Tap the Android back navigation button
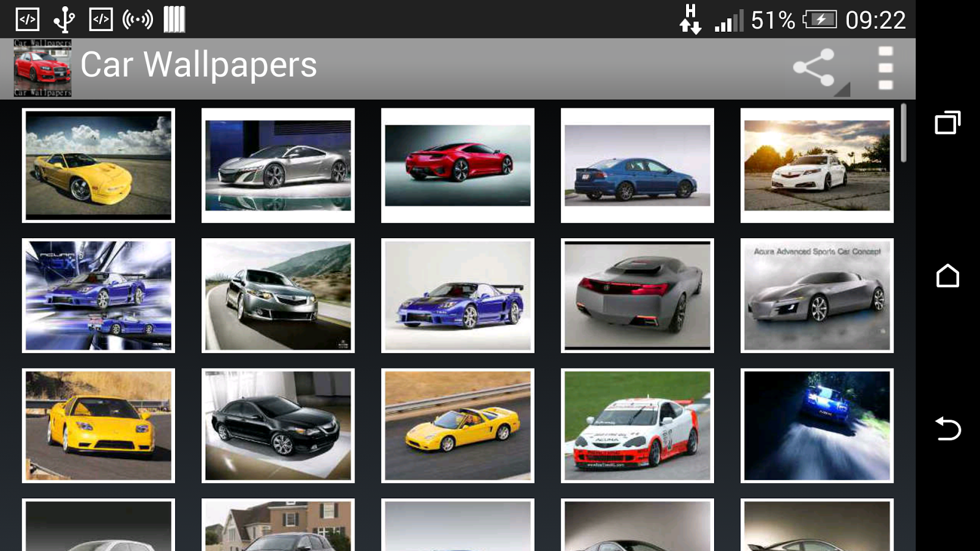Image resolution: width=980 pixels, height=551 pixels. click(948, 429)
